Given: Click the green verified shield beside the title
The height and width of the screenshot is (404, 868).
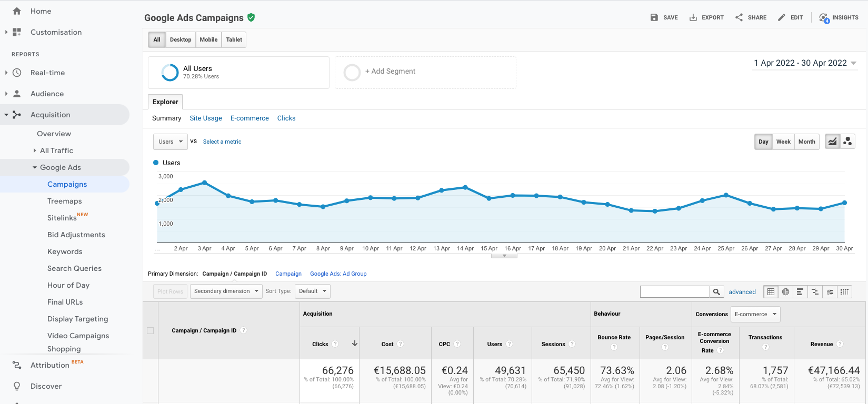Looking at the screenshot, I should click(x=251, y=17).
